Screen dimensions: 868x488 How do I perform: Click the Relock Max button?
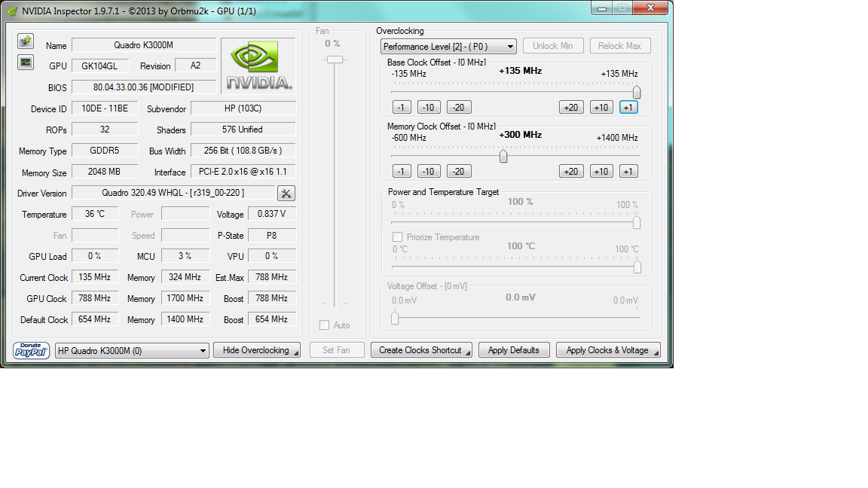coord(620,46)
